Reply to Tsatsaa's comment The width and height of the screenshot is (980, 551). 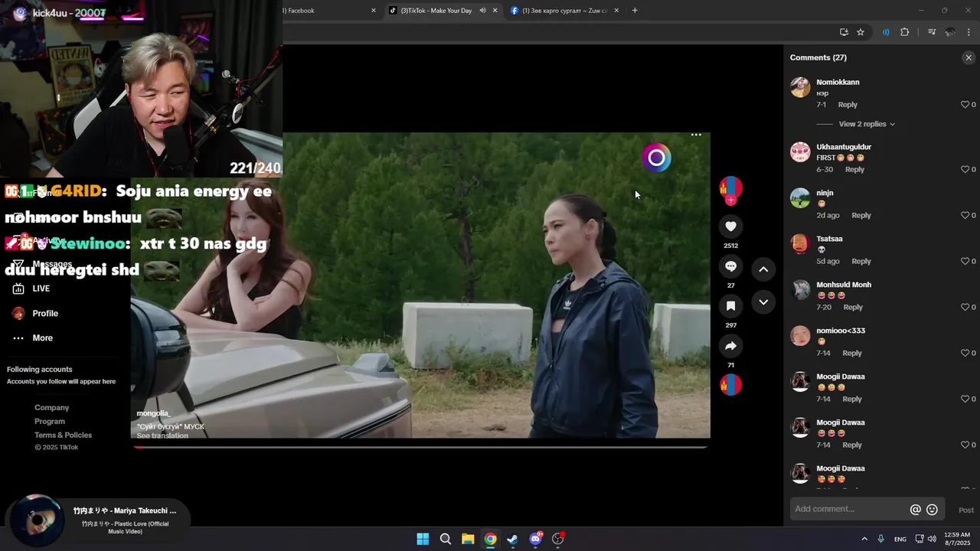[861, 262]
